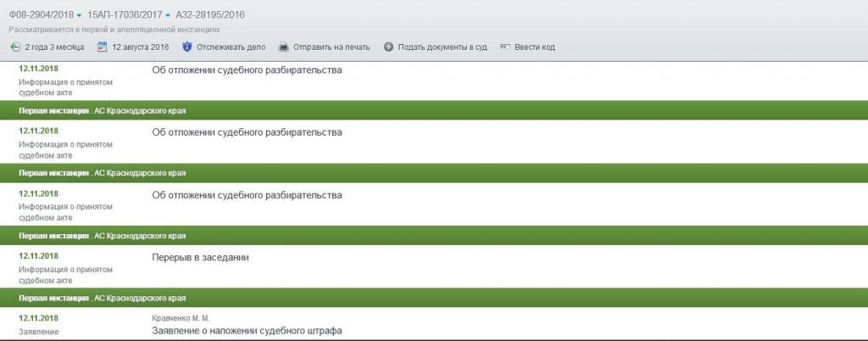Click the last 'Первая инстанция' green header bar
The height and width of the screenshot is (341, 868).
click(x=434, y=298)
